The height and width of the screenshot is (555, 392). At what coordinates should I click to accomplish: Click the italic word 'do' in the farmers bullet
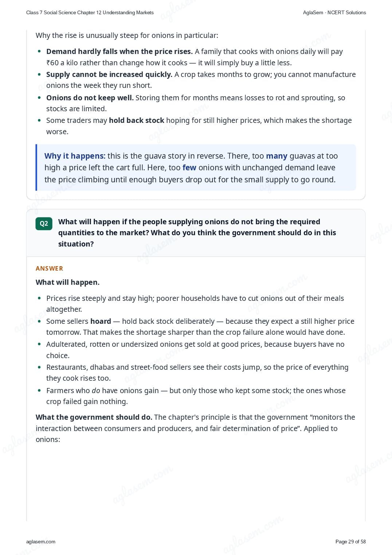[x=96, y=391]
